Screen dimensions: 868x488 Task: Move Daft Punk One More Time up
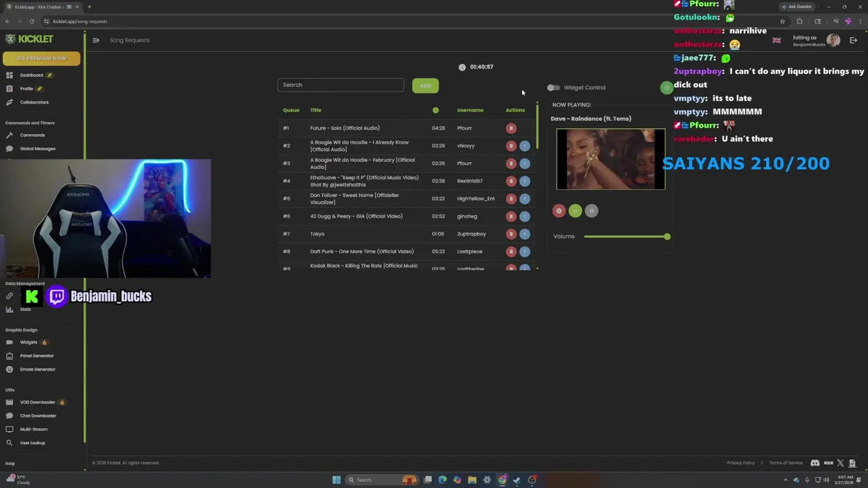tap(525, 251)
